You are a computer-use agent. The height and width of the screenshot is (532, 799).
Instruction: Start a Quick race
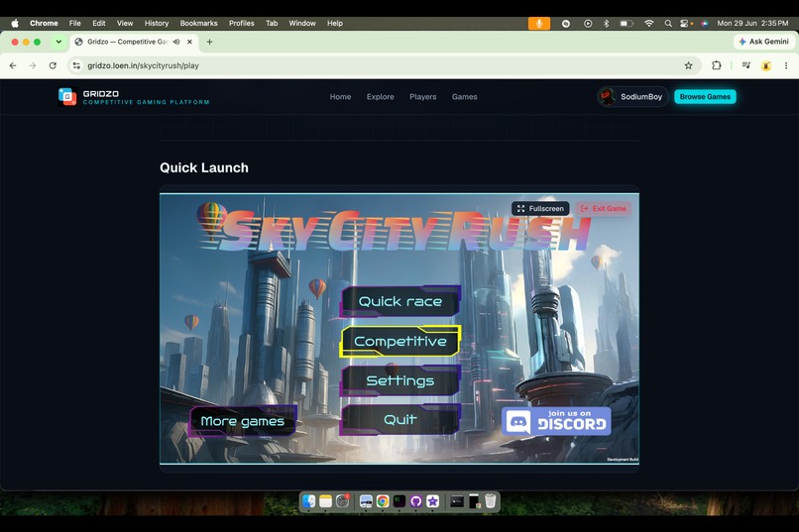coord(400,301)
